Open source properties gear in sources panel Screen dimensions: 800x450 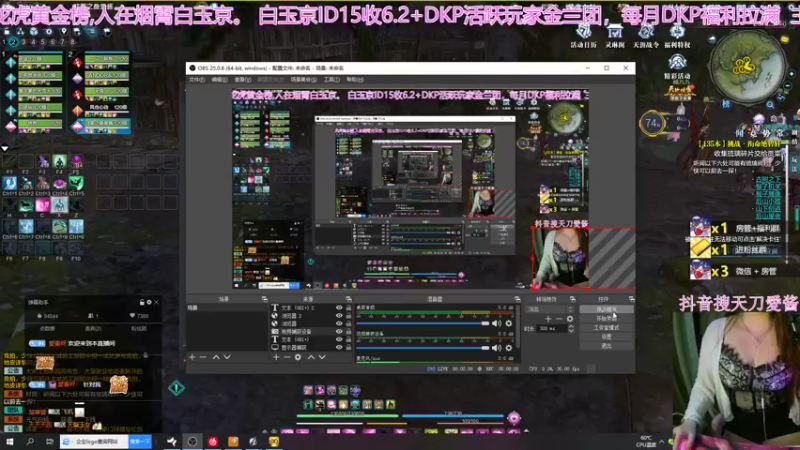[298, 357]
